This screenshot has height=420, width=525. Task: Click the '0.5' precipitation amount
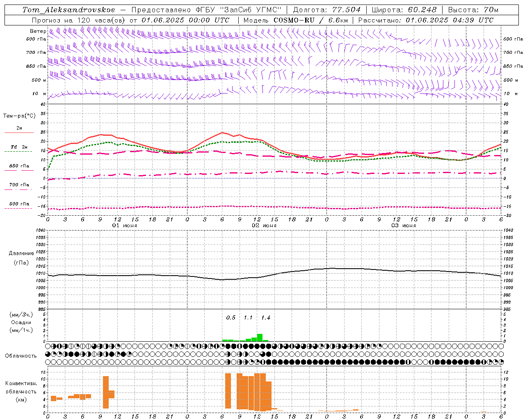pos(231,318)
